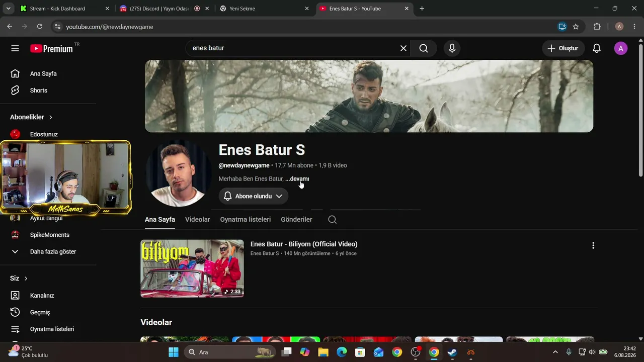Open Task View from the taskbar
The width and height of the screenshot is (644, 362).
pos(286,352)
